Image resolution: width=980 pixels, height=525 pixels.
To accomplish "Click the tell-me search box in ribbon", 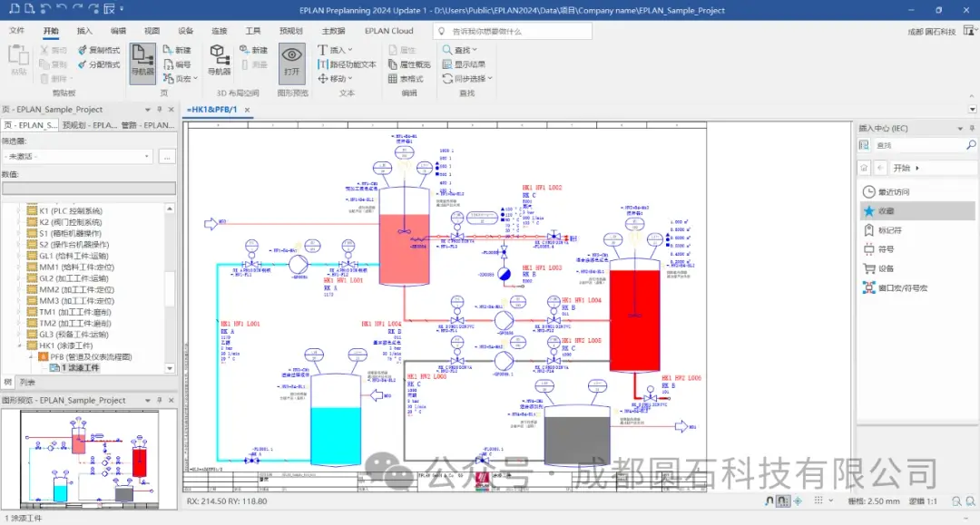I will pyautogui.click(x=513, y=31).
